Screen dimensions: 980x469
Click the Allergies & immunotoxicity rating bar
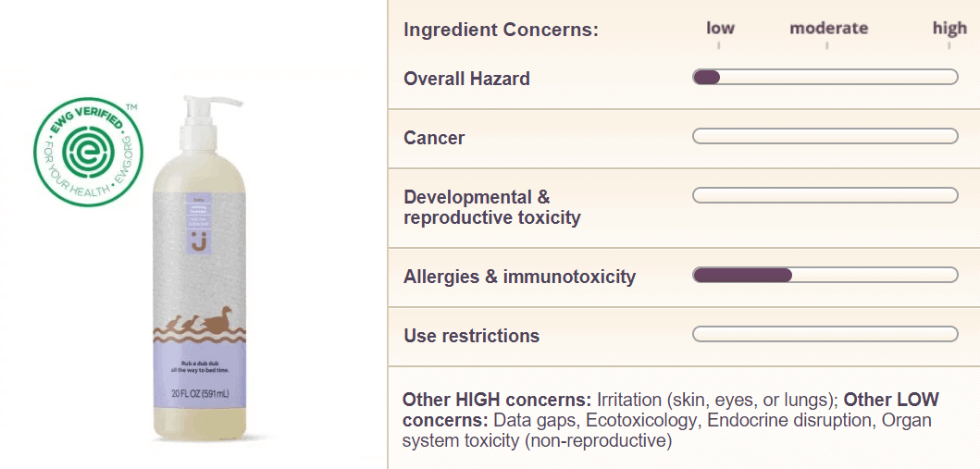click(x=825, y=275)
